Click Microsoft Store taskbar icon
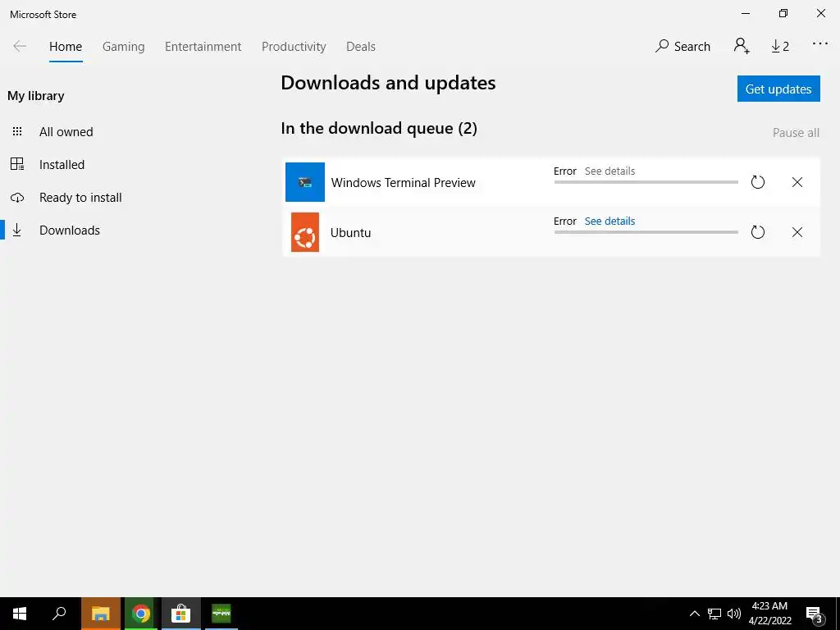 (181, 614)
